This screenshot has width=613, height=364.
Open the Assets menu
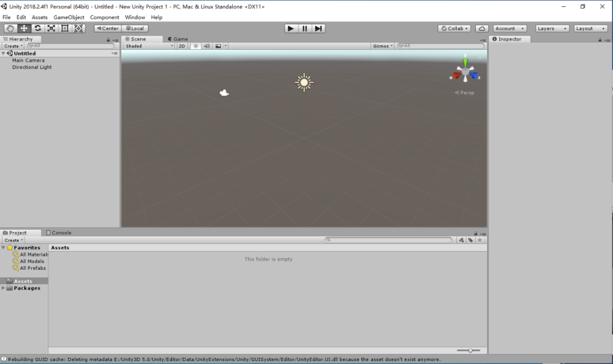click(40, 17)
